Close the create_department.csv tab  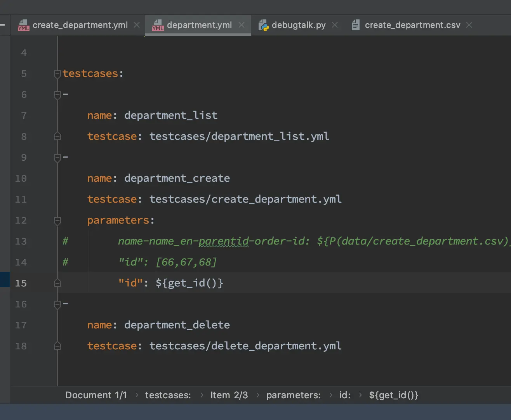[x=469, y=25]
